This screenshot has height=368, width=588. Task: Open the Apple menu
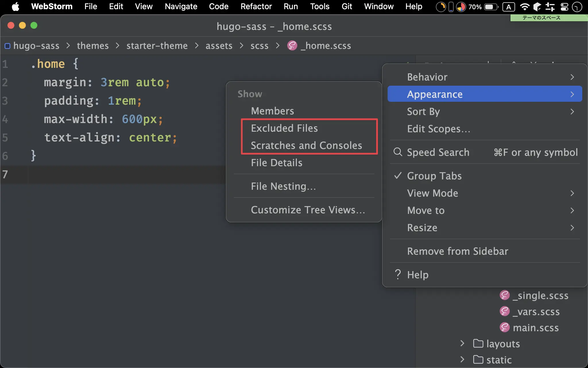(16, 7)
